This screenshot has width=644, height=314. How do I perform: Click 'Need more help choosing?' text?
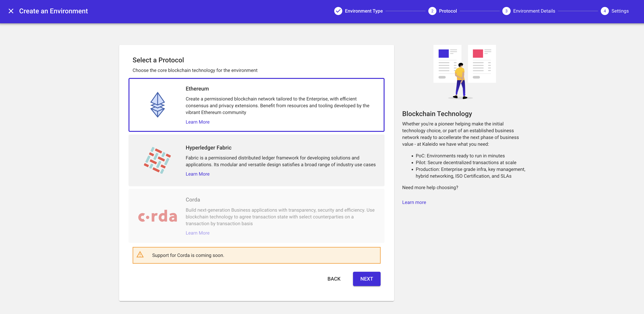coord(430,187)
